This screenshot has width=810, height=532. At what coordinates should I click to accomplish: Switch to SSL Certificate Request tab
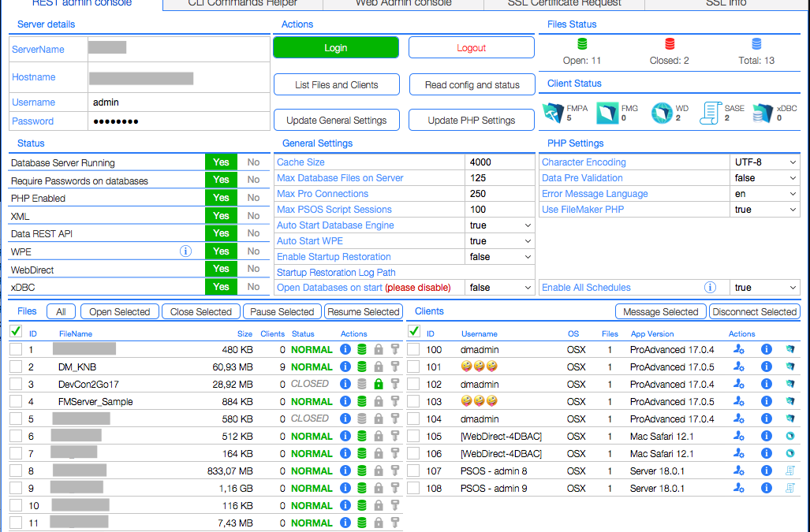point(564,4)
